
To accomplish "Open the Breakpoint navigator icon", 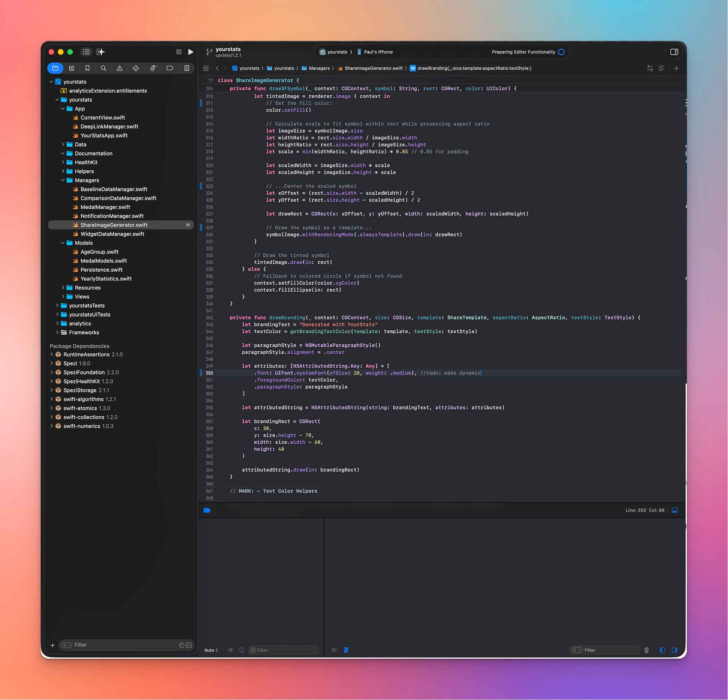I will coord(170,68).
